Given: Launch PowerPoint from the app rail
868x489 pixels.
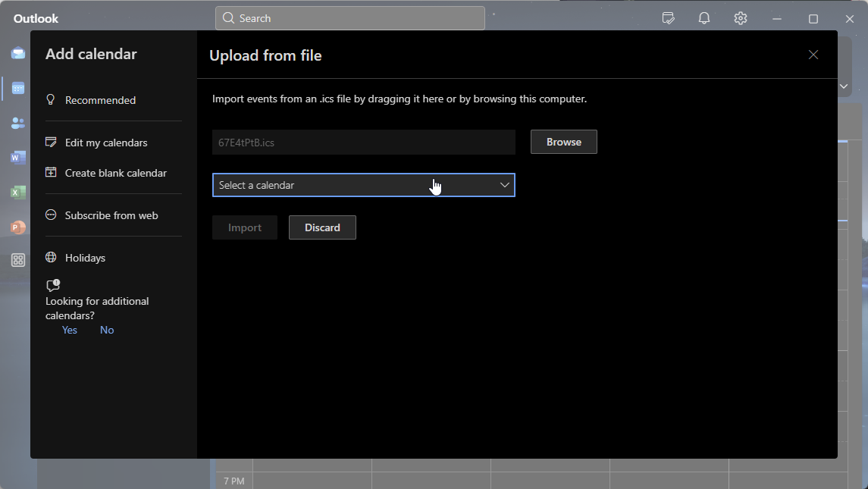Looking at the screenshot, I should 18,227.
